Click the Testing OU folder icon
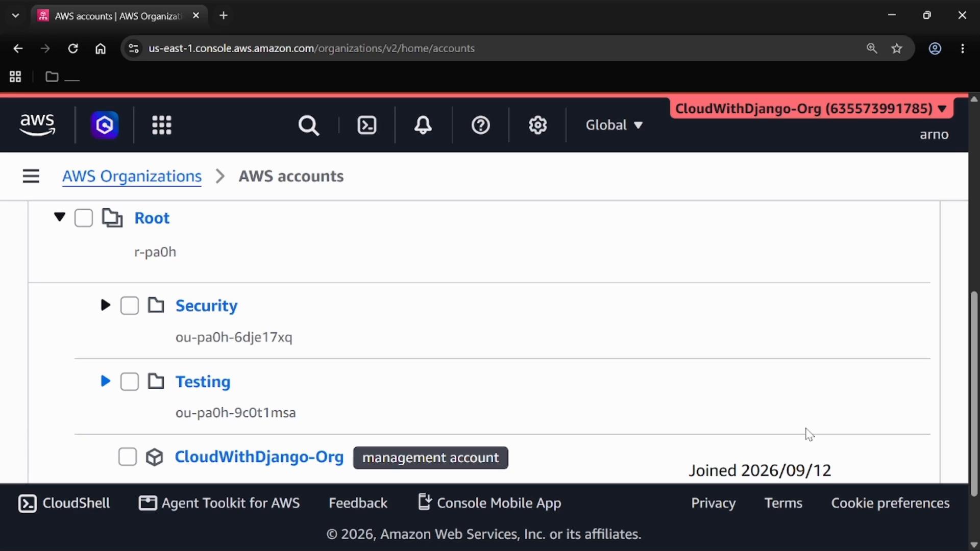 [156, 381]
